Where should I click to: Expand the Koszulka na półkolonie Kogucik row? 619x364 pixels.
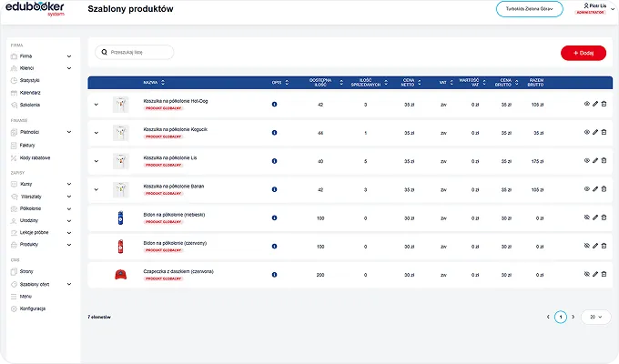(96, 133)
